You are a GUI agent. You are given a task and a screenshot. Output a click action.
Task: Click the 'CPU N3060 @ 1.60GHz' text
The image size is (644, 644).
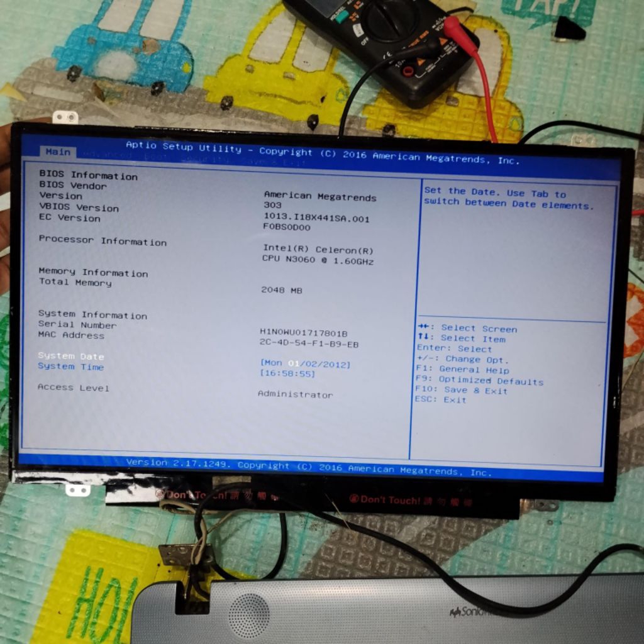318,260
